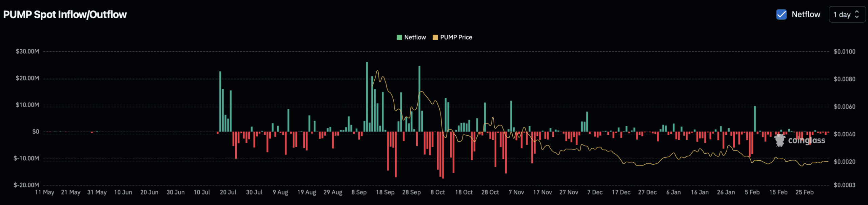Screen dimensions: 868x205
Task: Click the 5 Feb date label
Action: point(752,192)
